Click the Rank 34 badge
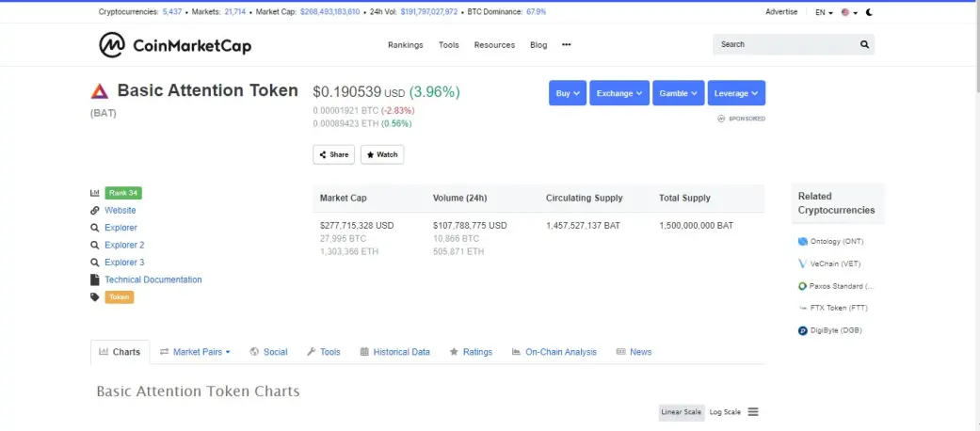Image resolution: width=980 pixels, height=431 pixels. [123, 193]
